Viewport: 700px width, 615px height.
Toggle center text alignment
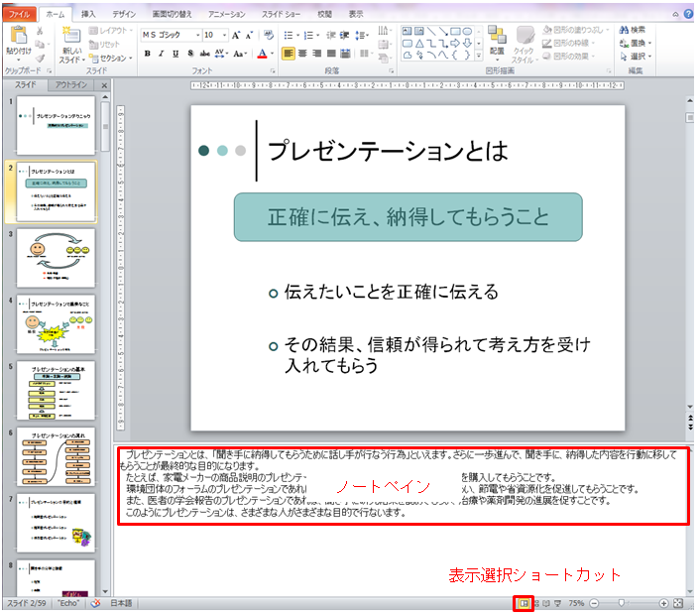point(304,54)
